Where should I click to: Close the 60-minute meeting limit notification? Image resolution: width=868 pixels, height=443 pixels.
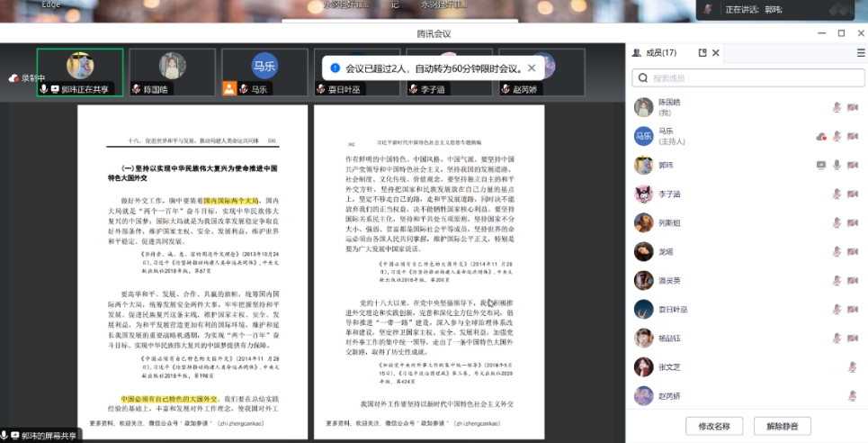pos(532,68)
